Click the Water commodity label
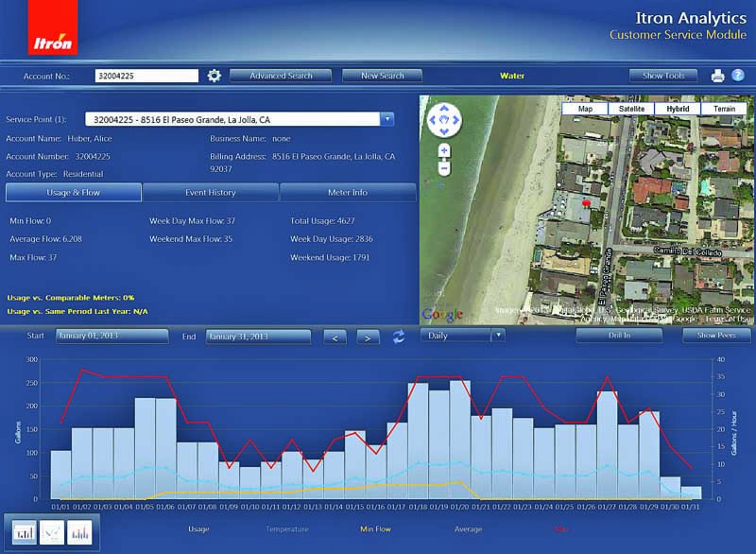 tap(512, 76)
